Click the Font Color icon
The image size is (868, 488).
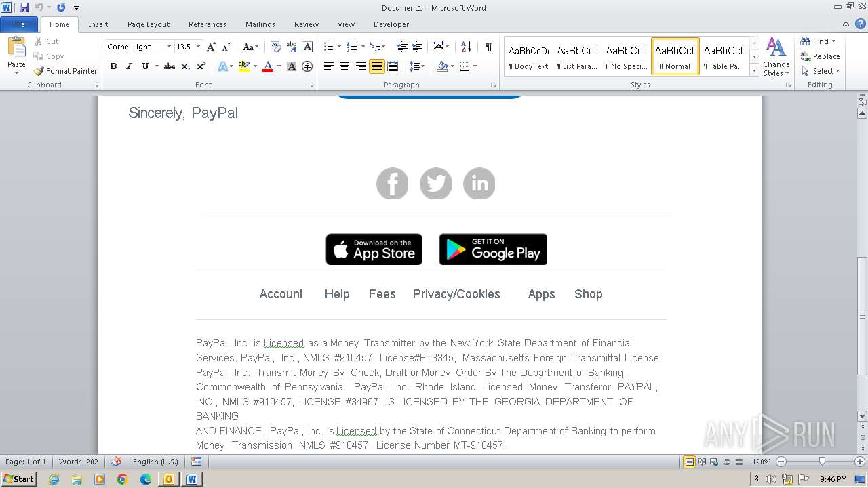[268, 66]
